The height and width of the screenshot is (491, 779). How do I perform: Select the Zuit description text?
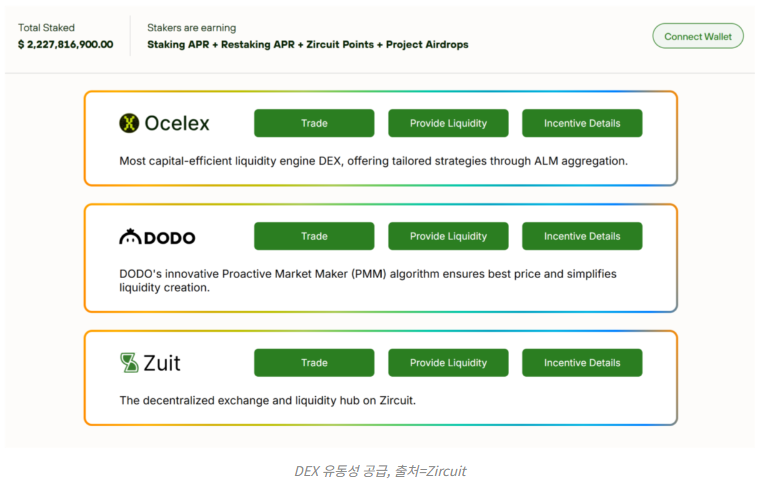coord(267,400)
